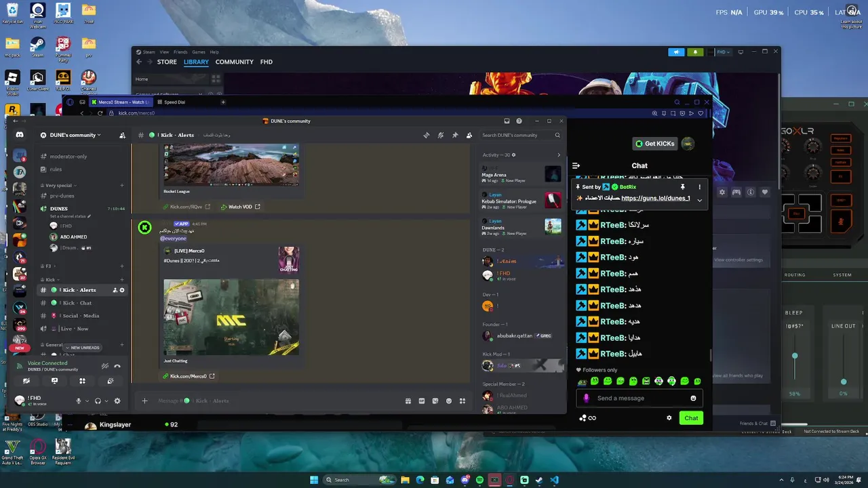Expand the F3 channel category
868x488 pixels.
pos(47,266)
